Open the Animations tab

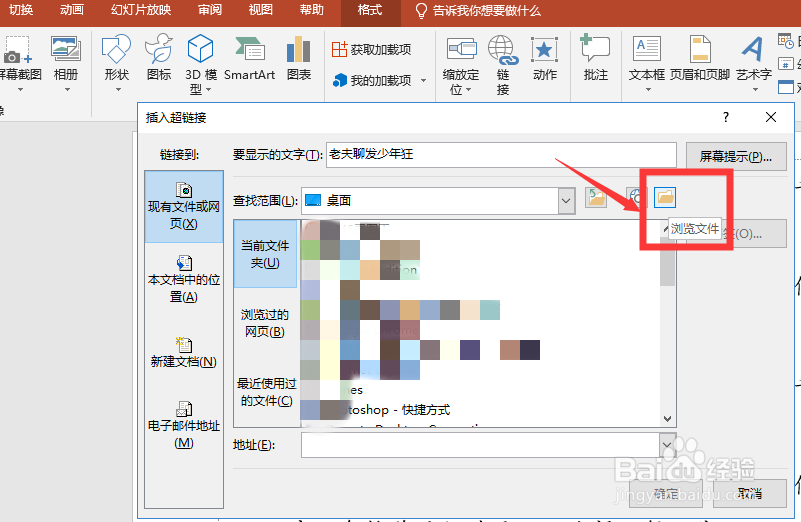pyautogui.click(x=72, y=10)
